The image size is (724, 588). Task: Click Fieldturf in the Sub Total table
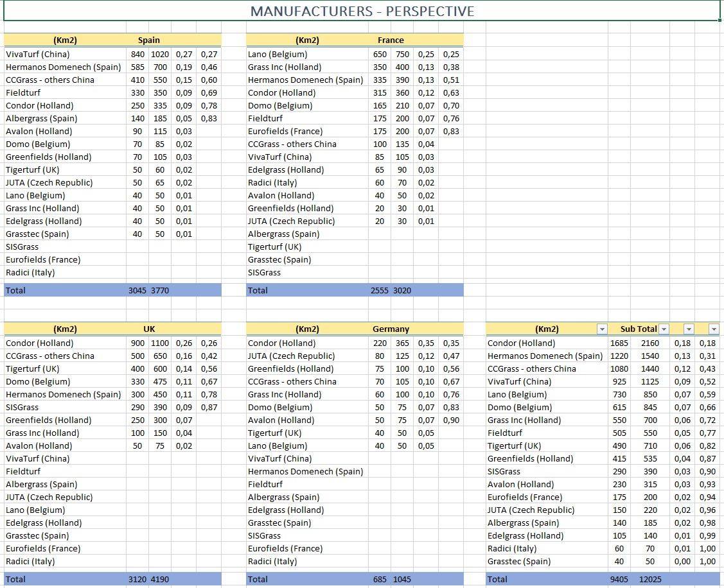tap(505, 433)
